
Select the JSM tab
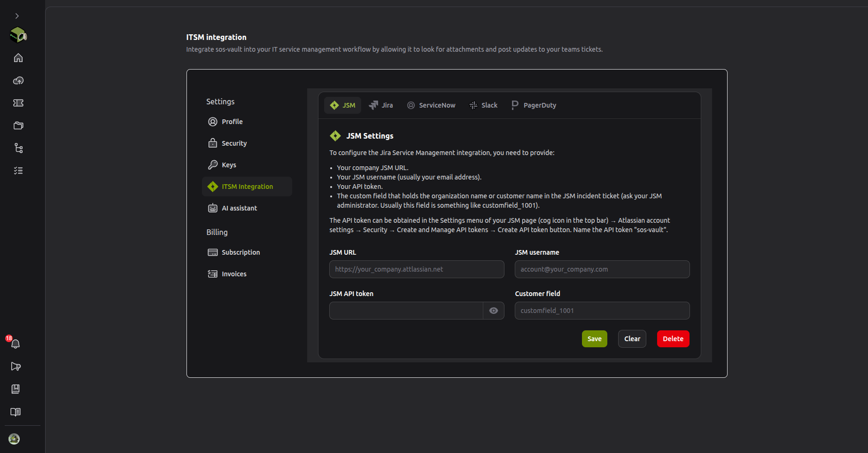coord(342,105)
